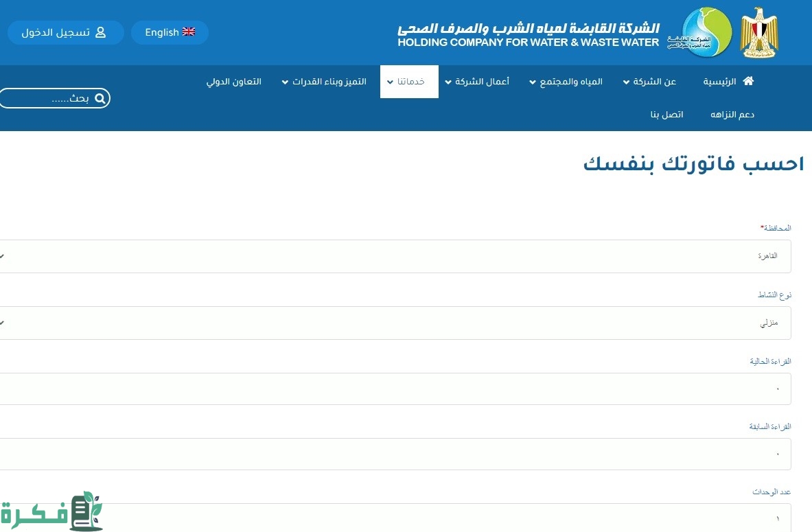This screenshot has width=812, height=532.
Task: Click the القراءة السابقة input field
Action: pyautogui.click(x=395, y=454)
